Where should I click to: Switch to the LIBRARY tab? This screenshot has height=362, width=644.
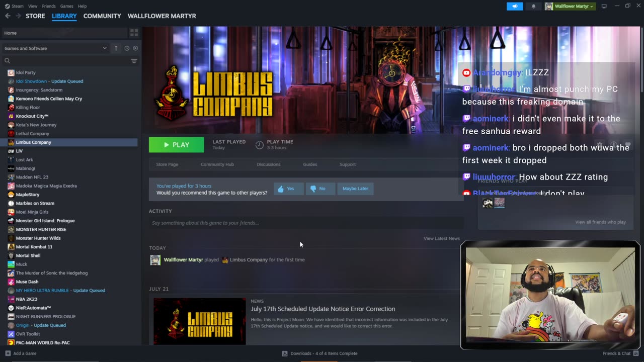coord(64,16)
